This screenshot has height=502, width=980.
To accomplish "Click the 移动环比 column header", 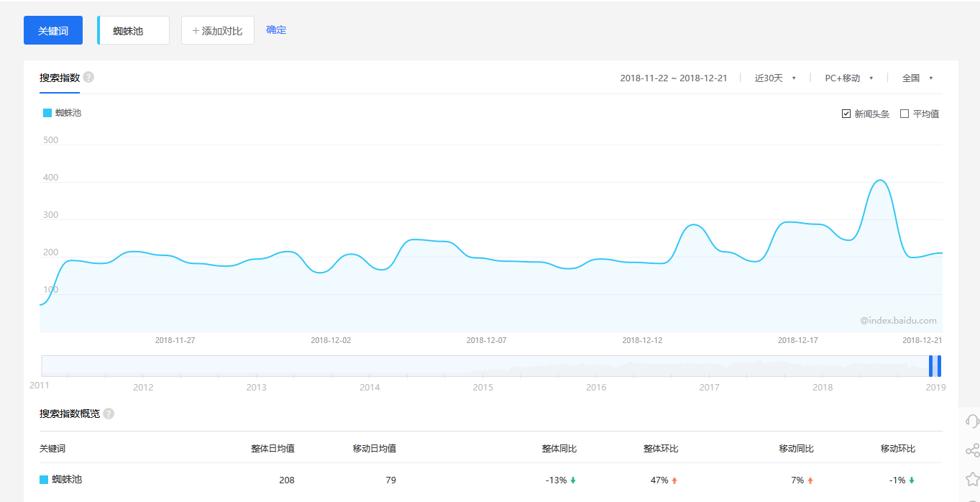I will coord(898,449).
